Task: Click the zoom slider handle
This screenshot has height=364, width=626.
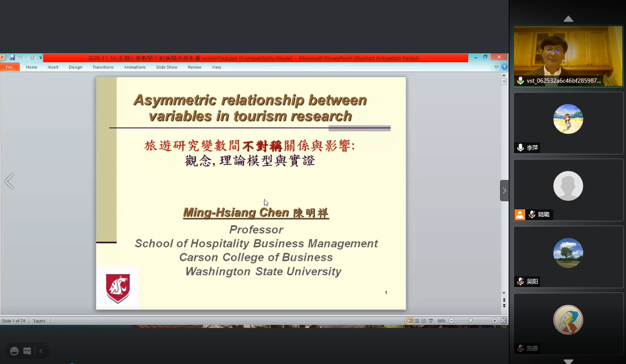Action: tap(470, 321)
